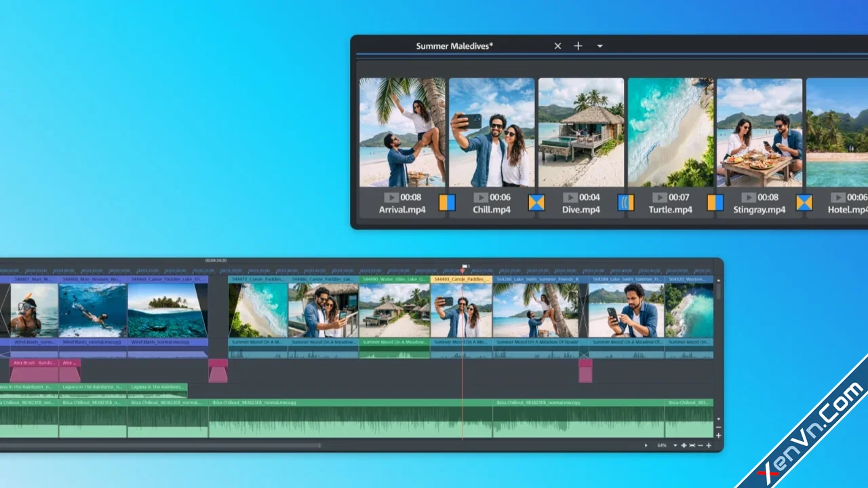This screenshot has height=488, width=868.
Task: Select timeline clip 564286_Lake_Swim palm tree couple
Action: click(536, 310)
